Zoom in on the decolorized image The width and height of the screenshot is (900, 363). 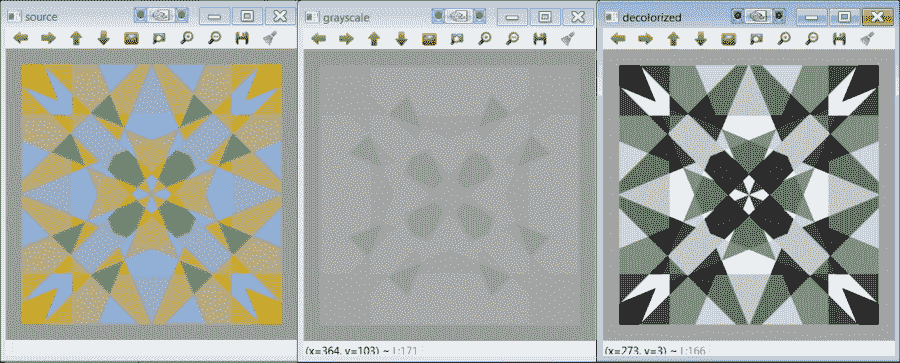tap(783, 38)
